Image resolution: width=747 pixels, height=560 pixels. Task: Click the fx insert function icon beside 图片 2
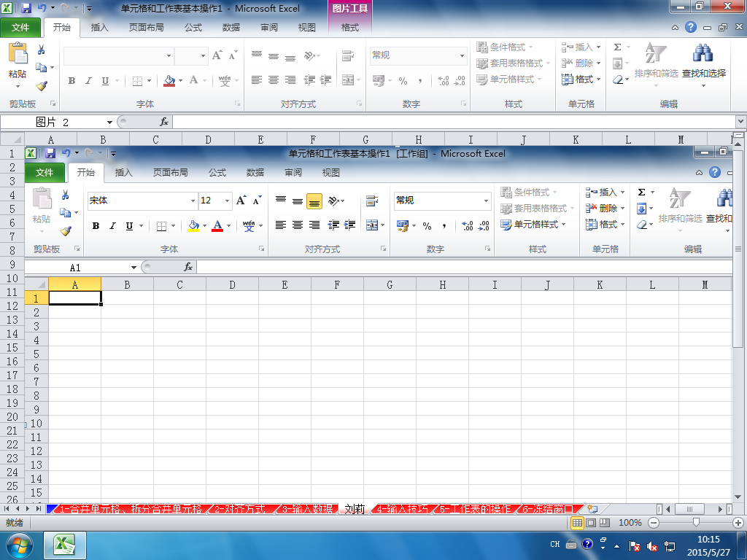[x=164, y=122]
